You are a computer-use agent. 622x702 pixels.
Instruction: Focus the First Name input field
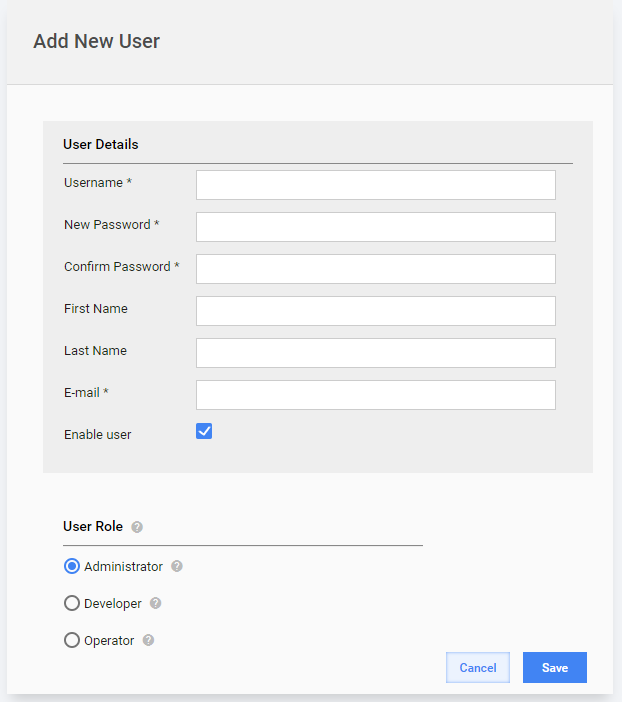click(x=376, y=311)
